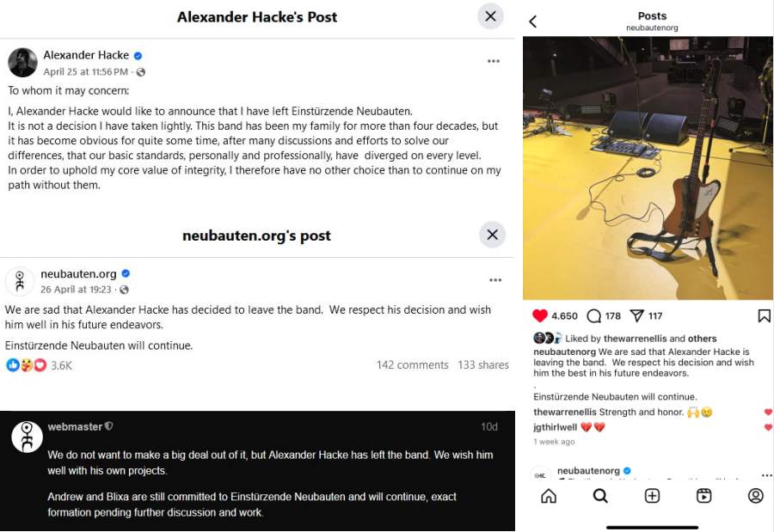Open options menu on Alexander Hacke's post
Screen dimensions: 774x532
click(x=494, y=61)
